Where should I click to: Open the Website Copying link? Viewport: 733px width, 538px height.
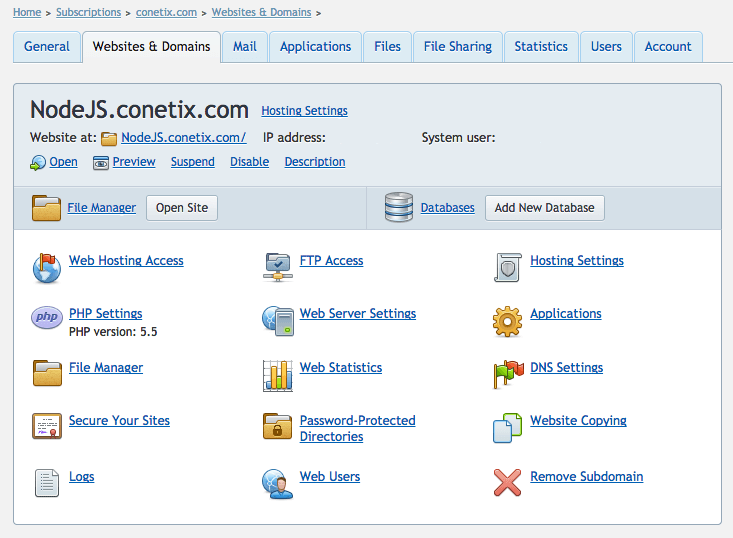(x=578, y=420)
